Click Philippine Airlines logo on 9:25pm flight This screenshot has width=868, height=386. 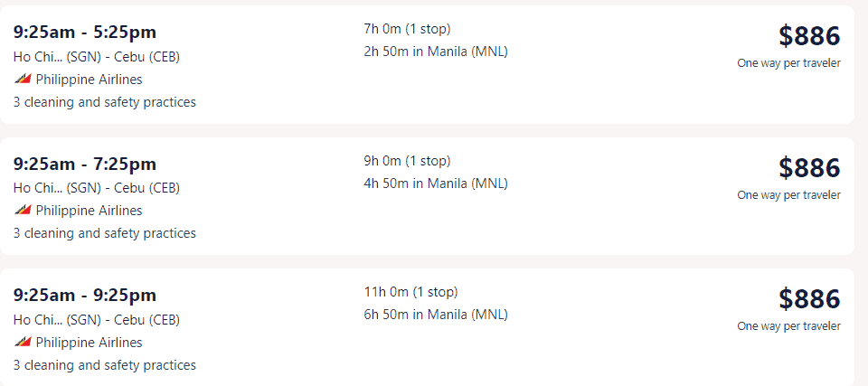(23, 343)
